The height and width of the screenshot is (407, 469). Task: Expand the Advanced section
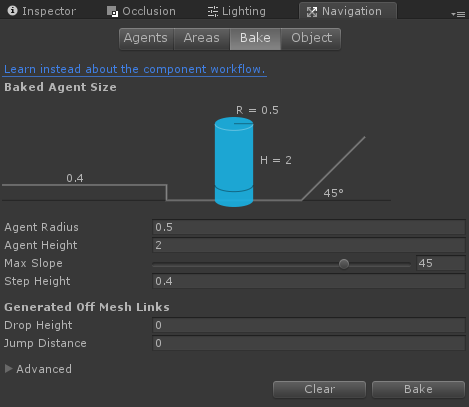[x=9, y=369]
